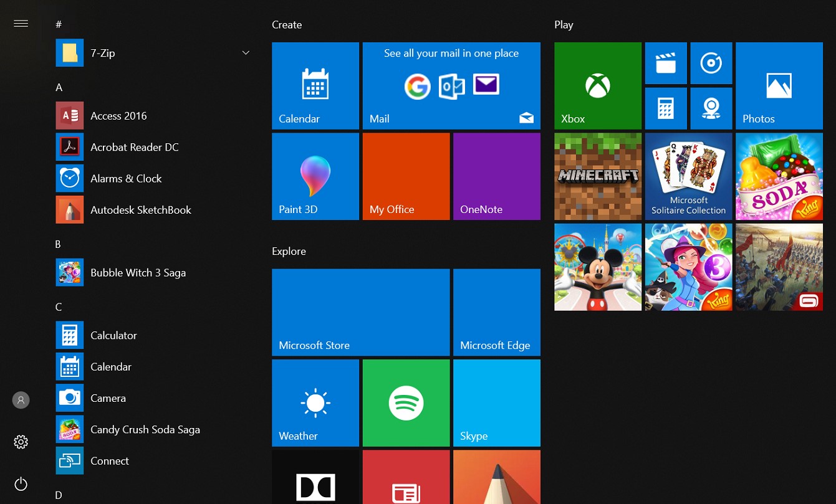Expand the Start hamburger menu
The image size is (836, 504).
(x=21, y=24)
